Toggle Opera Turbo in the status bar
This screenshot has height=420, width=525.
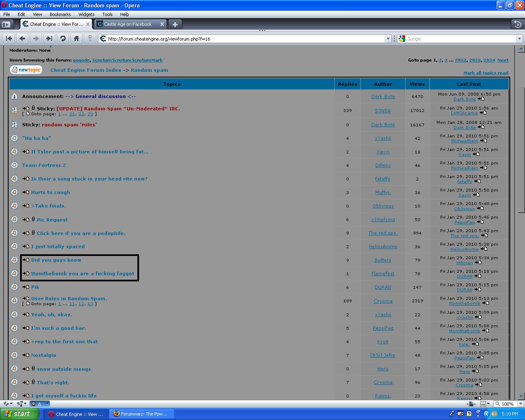[40, 404]
